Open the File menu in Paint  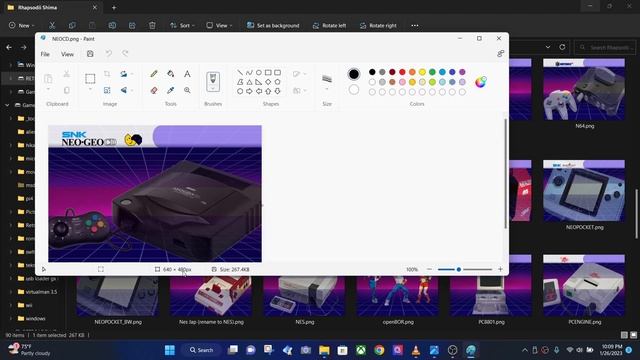pyautogui.click(x=45, y=54)
